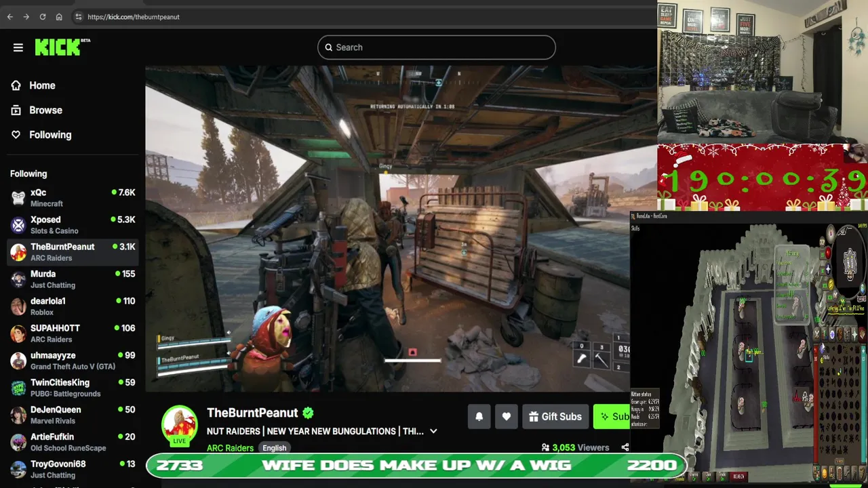Click the browser home icon

pos(59,17)
